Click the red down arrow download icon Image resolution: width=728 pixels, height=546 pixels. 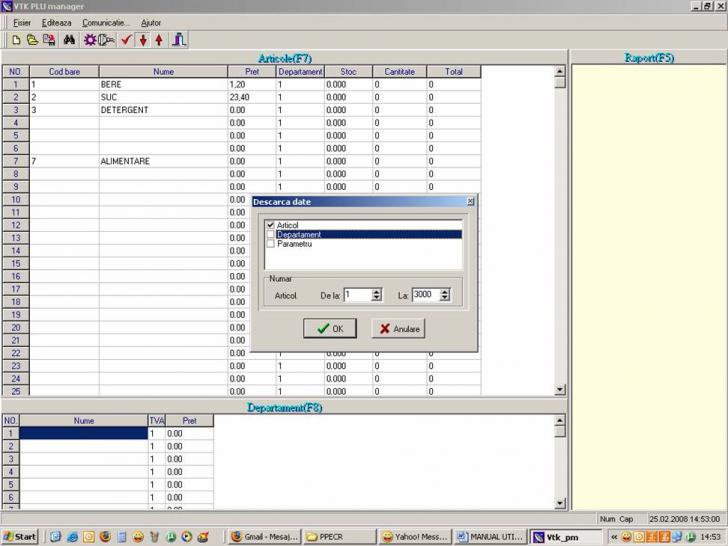pyautogui.click(x=143, y=40)
